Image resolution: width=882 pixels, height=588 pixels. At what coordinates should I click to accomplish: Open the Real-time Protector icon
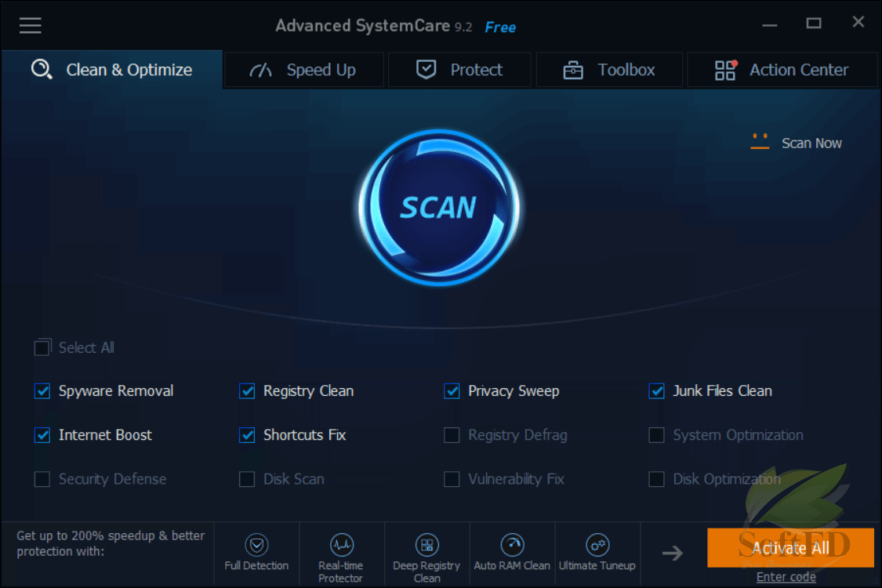coord(342,545)
